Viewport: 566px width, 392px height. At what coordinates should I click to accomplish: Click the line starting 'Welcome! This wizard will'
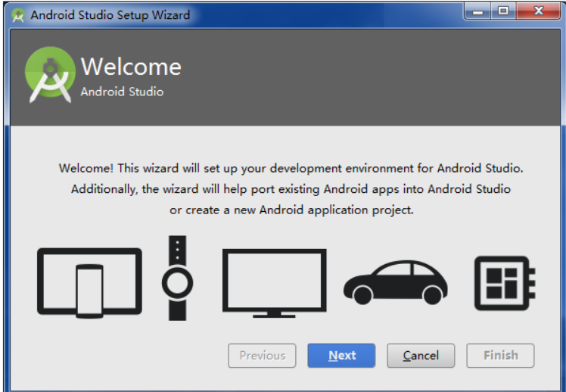[291, 168]
